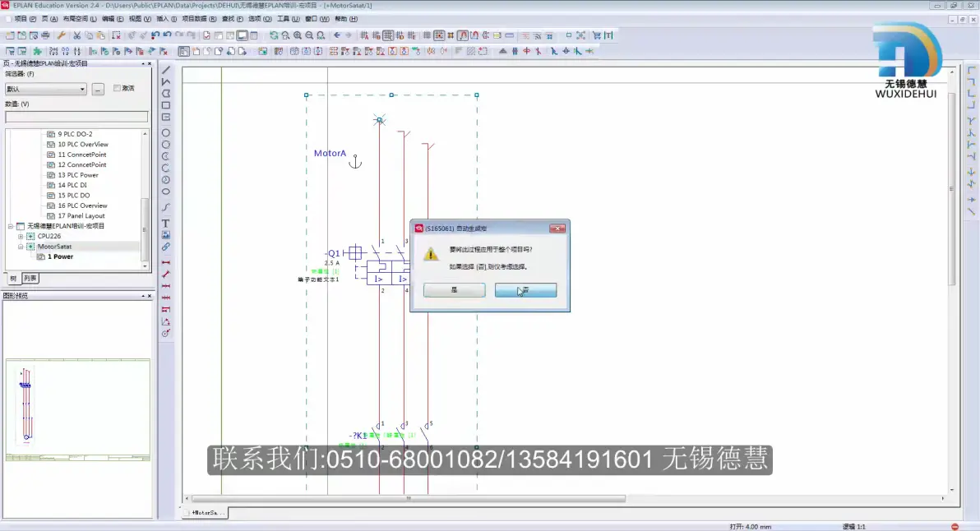Select the Ellipse drawing tool
980x531 pixels.
166,192
